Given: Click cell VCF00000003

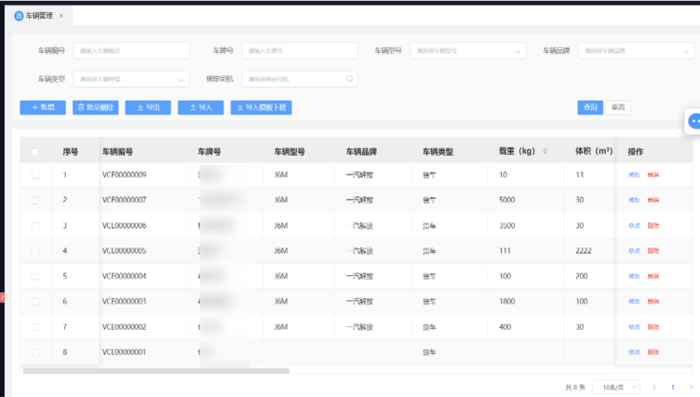Looking at the screenshot, I should [x=124, y=301].
